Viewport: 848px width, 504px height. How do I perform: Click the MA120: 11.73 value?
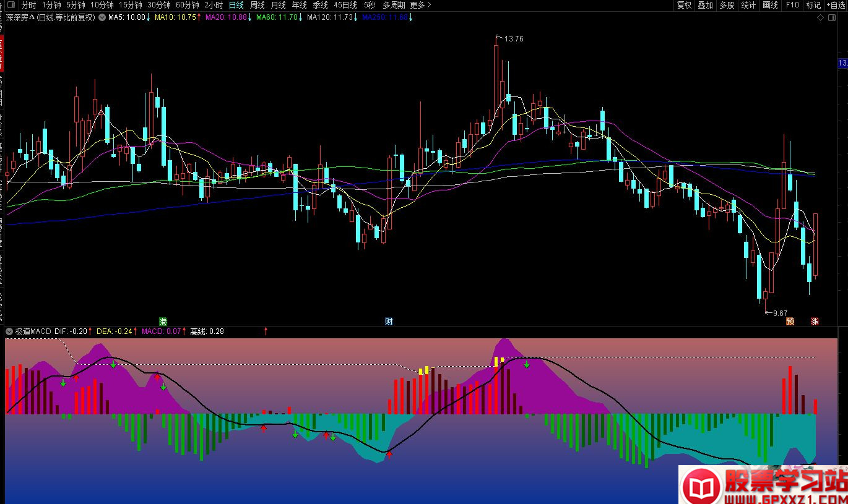pos(330,17)
